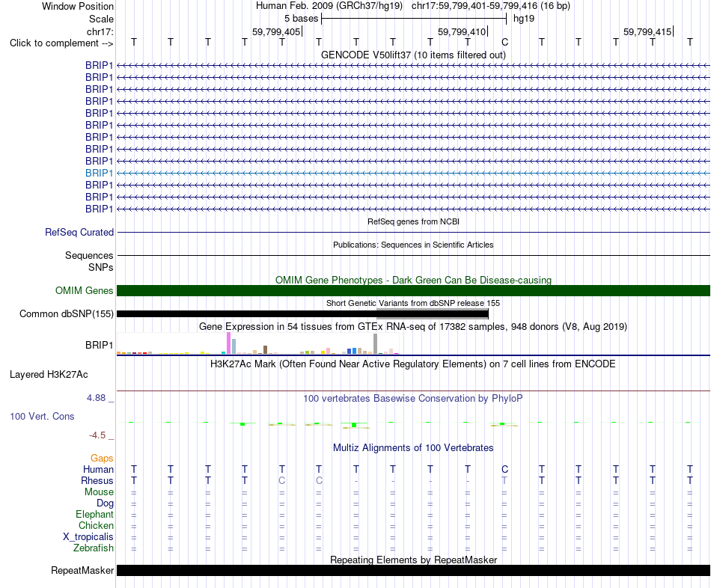711x588 pixels.
Task: Click the Common dbSNP(155) label
Action: pyautogui.click(x=66, y=313)
